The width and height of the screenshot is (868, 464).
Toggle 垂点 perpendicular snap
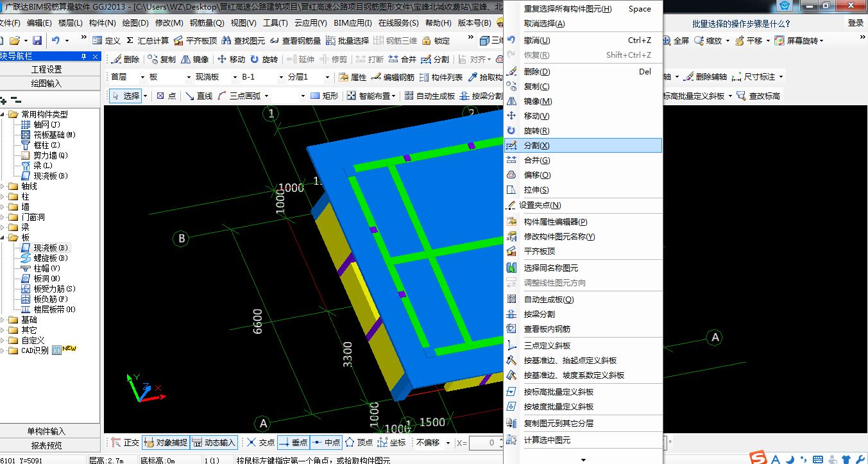(x=293, y=442)
